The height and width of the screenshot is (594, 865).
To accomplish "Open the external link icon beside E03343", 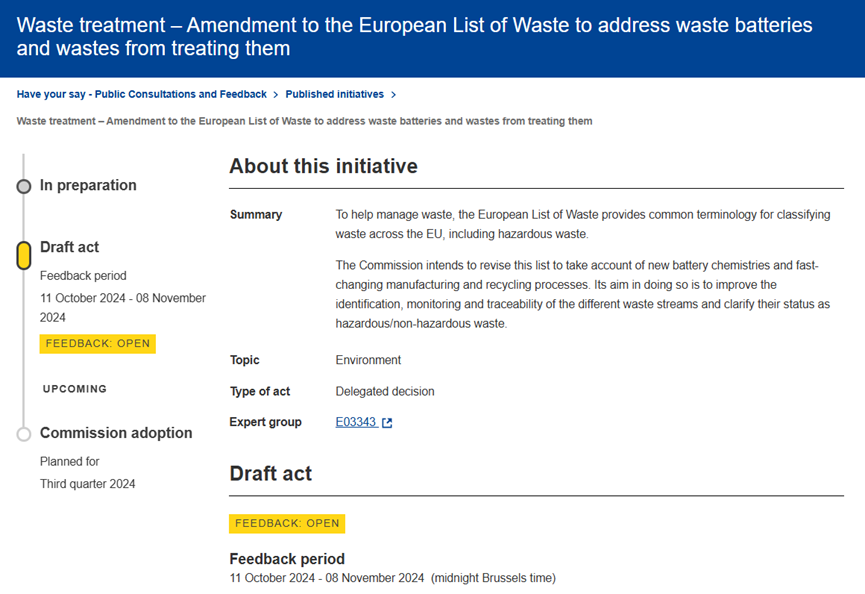I will coord(387,423).
